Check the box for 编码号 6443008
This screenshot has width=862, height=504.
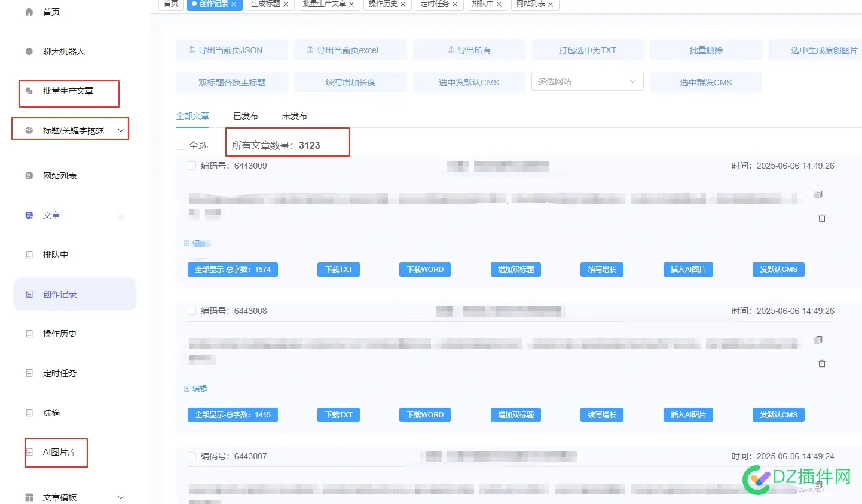coord(192,311)
